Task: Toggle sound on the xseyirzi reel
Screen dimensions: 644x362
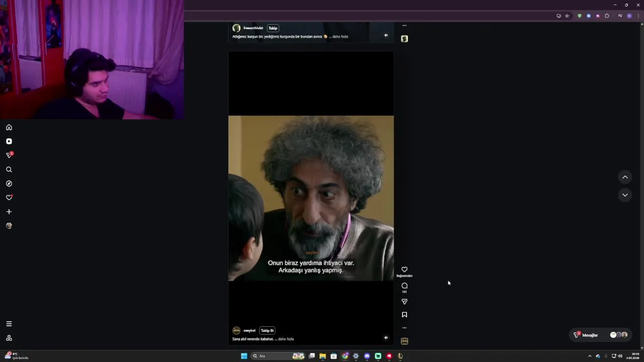Action: (386, 338)
